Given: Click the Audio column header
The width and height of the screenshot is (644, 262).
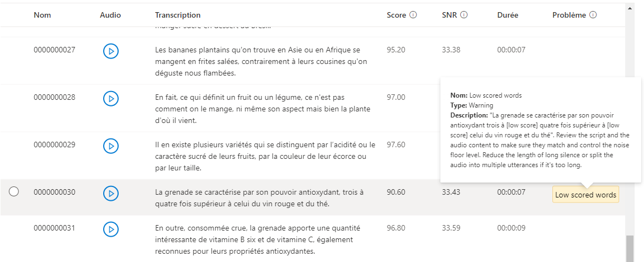Looking at the screenshot, I should (x=110, y=15).
